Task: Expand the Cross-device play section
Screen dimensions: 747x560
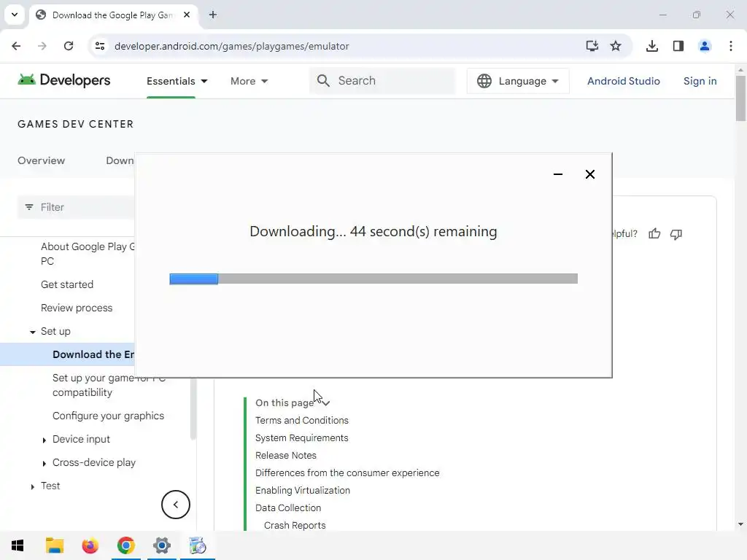Action: [x=44, y=463]
